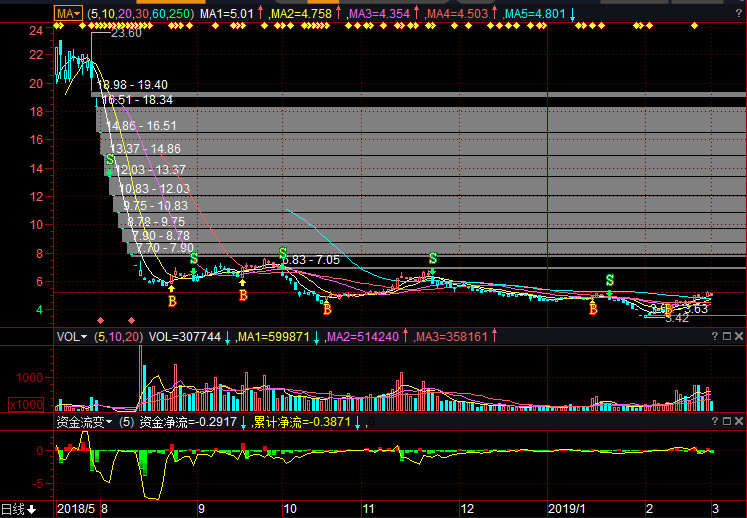Click the 23.60 high price label
Screen dimensions: 747x518
pos(125,34)
